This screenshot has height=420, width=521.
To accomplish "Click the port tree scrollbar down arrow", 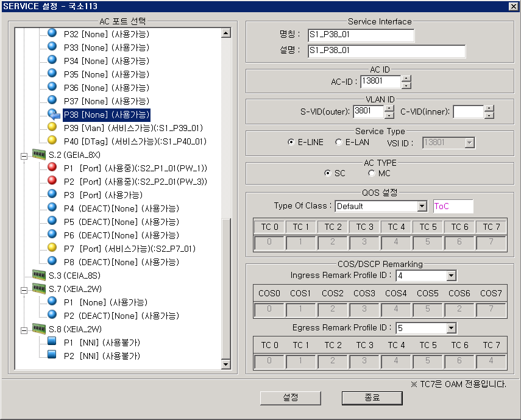I will (226, 364).
